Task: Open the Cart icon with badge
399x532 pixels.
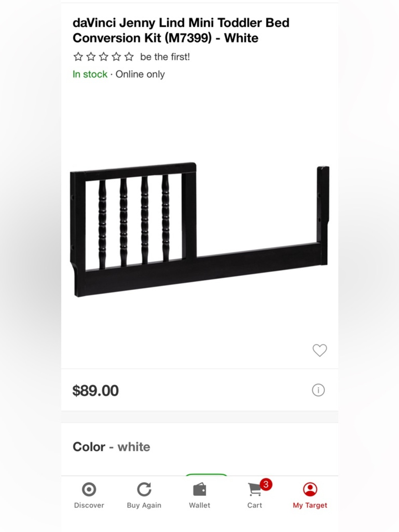Action: click(255, 488)
